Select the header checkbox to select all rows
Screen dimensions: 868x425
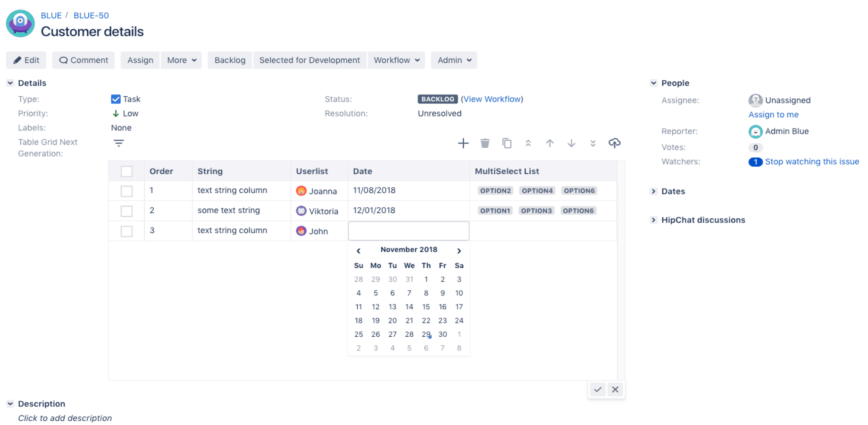click(x=126, y=171)
